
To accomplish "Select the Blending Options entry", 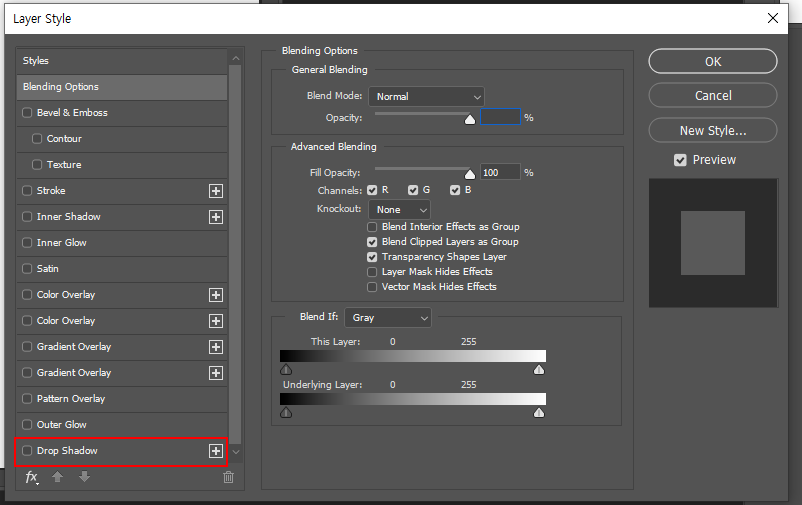I will click(x=122, y=87).
